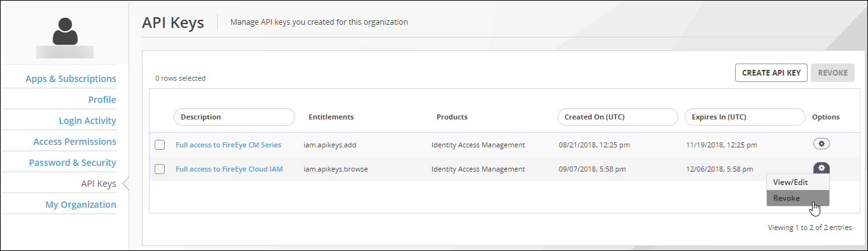Click expiry date 12/06/2018, 5:58 pm
Screen dimensions: 868x251
[x=720, y=169]
